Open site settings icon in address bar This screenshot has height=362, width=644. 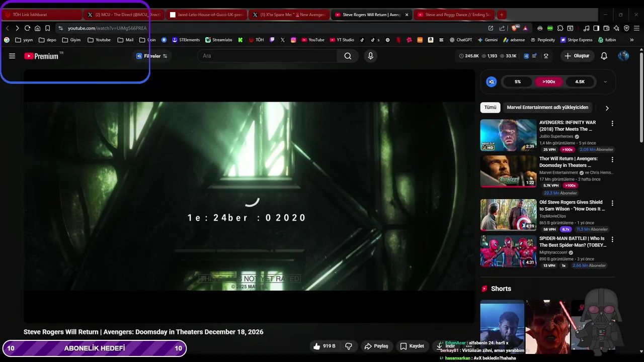(x=60, y=28)
